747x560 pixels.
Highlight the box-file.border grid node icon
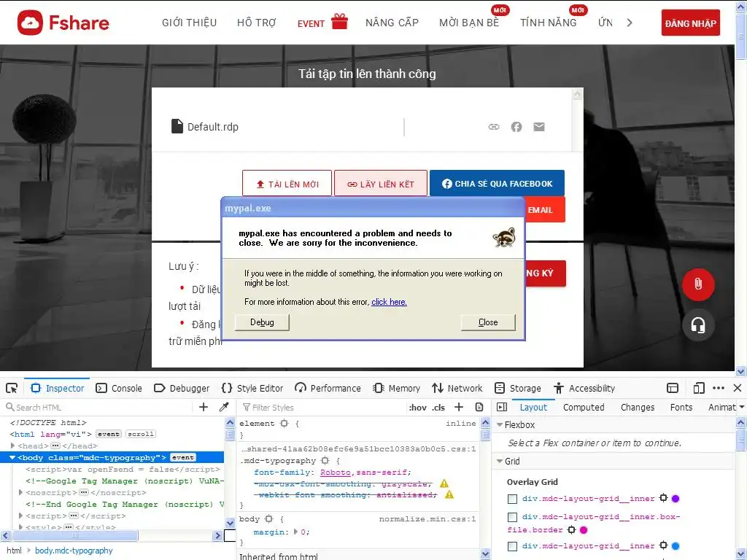[x=572, y=529]
